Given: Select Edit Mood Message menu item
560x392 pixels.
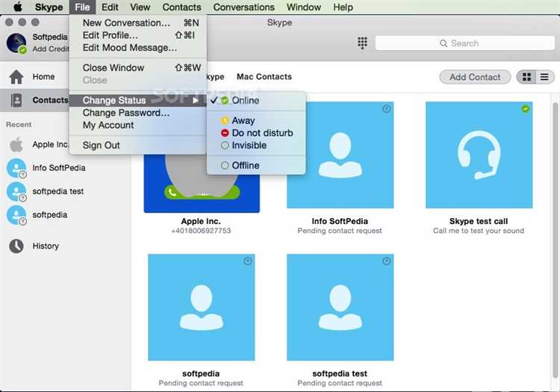Looking at the screenshot, I should pyautogui.click(x=129, y=48).
